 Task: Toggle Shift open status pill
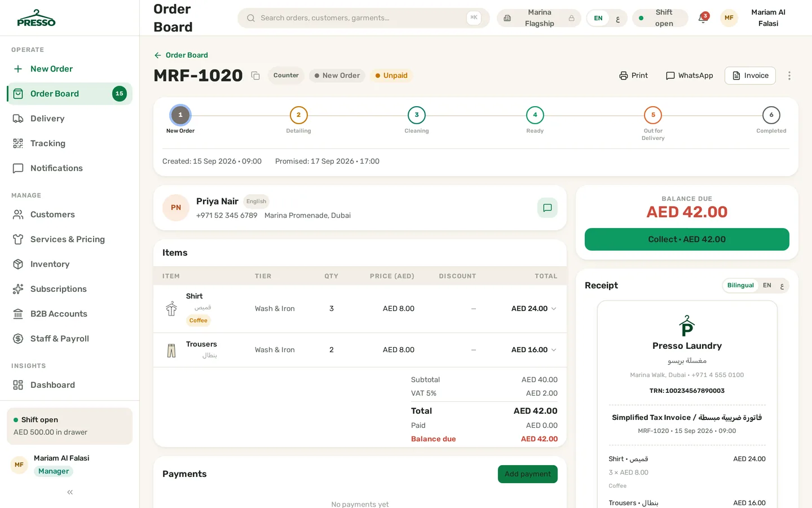click(x=660, y=18)
